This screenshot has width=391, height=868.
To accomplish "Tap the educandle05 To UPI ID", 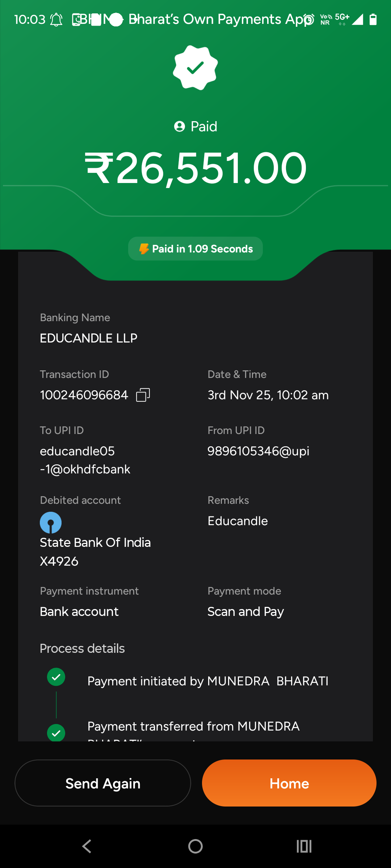I will pos(85,460).
